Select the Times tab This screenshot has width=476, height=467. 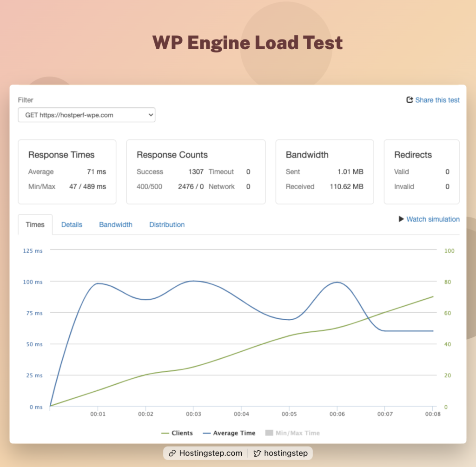coord(35,224)
